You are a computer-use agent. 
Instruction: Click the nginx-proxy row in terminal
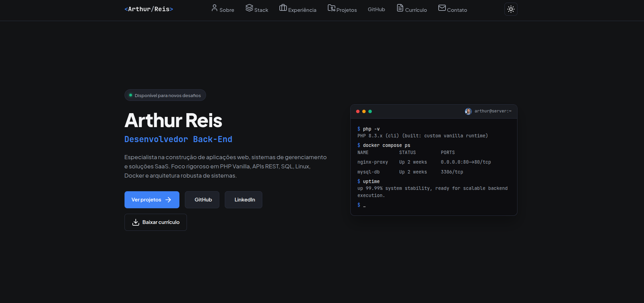point(424,162)
